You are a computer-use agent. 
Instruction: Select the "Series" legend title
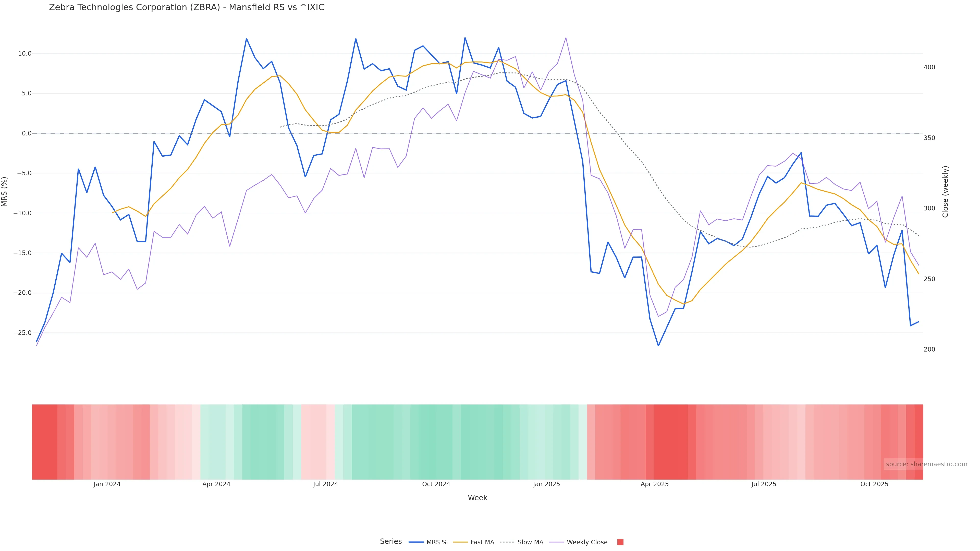pyautogui.click(x=391, y=542)
